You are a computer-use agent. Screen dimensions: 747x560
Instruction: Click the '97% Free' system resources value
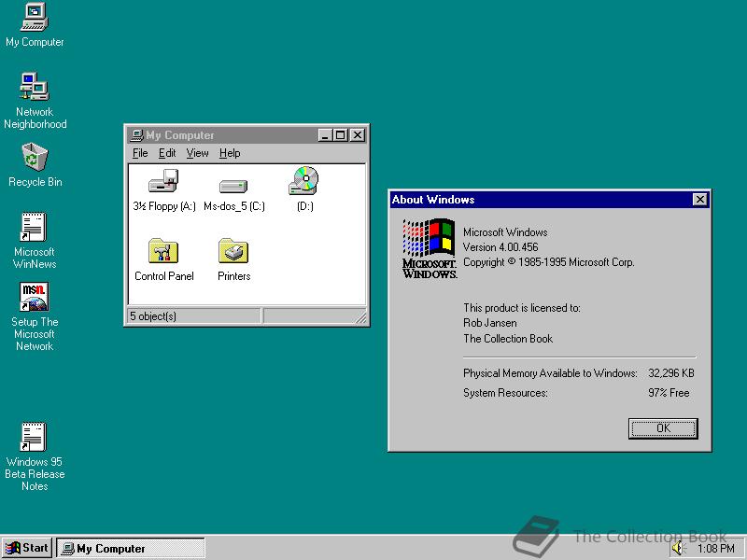(669, 393)
